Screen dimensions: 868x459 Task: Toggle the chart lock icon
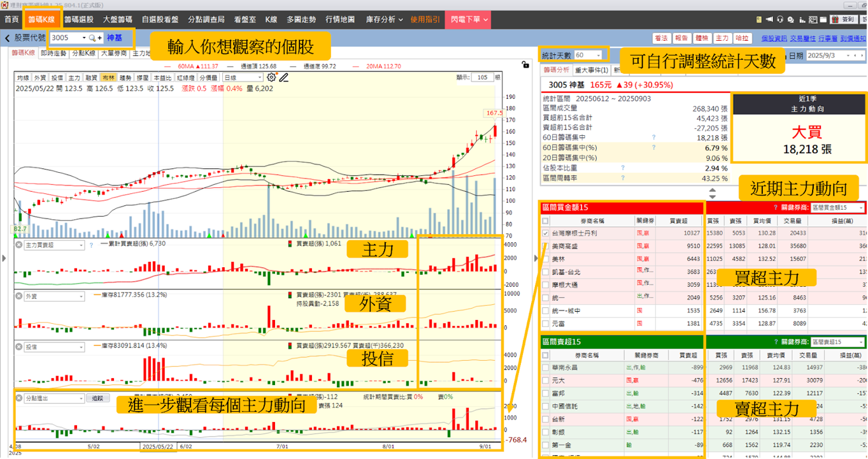coord(524,64)
